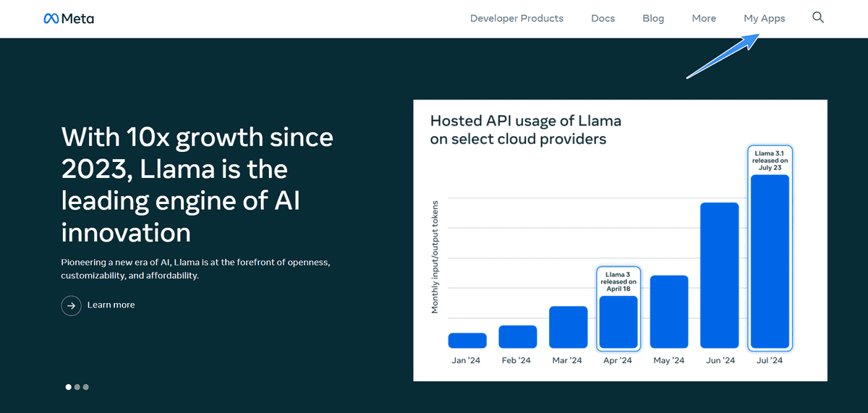
Task: Click the May '24 axis label
Action: [668, 360]
